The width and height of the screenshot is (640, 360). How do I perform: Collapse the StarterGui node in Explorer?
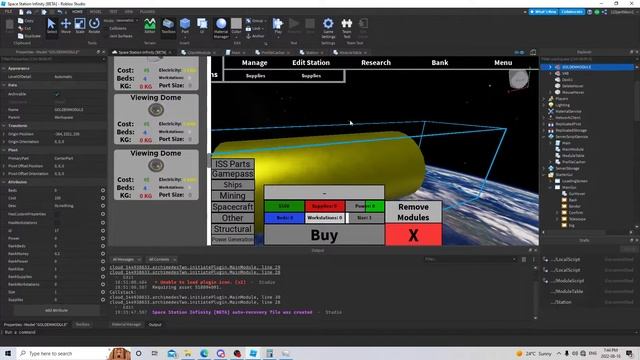pos(544,175)
